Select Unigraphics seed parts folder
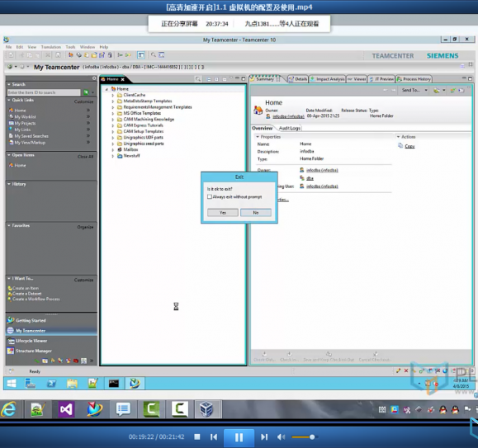The width and height of the screenshot is (478, 448). pos(144,144)
